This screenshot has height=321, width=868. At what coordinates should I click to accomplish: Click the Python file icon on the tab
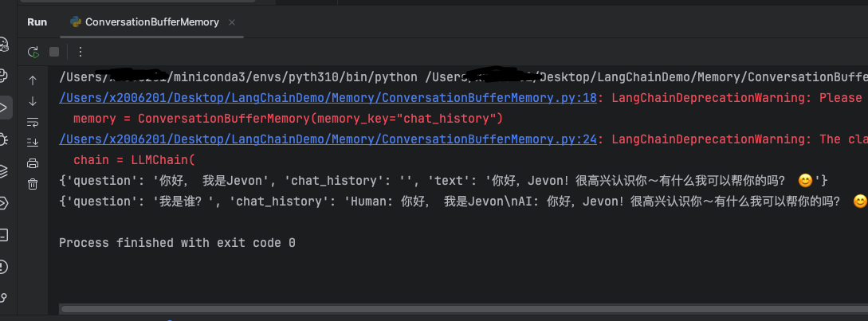click(76, 22)
